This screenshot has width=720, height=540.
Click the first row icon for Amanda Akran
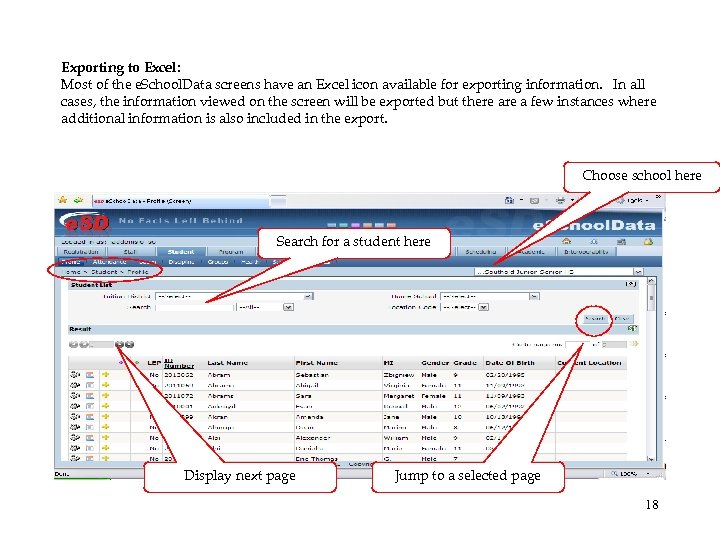coord(75,417)
